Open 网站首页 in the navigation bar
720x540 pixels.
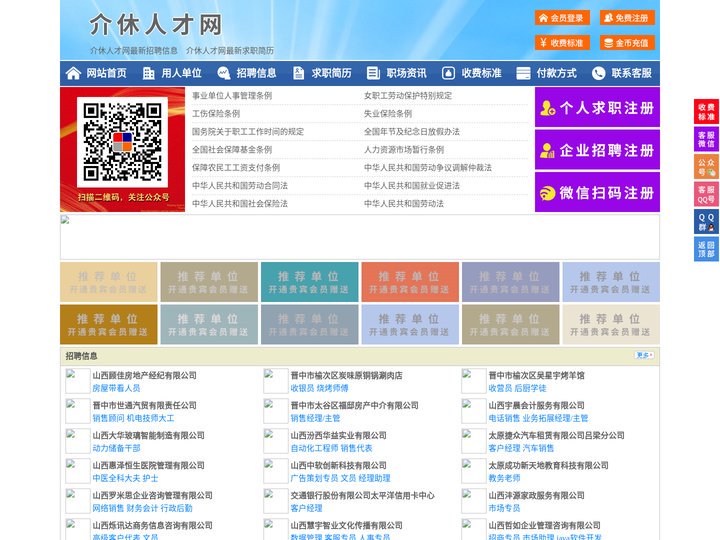pos(107,73)
